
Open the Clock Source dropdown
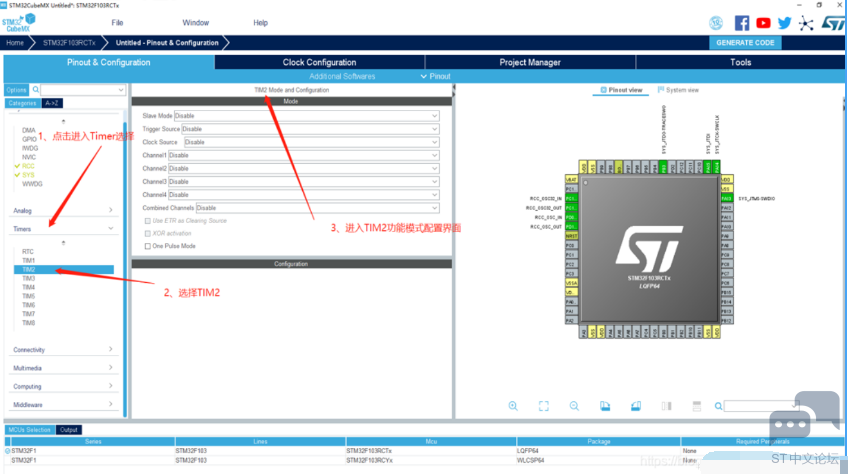pos(312,142)
